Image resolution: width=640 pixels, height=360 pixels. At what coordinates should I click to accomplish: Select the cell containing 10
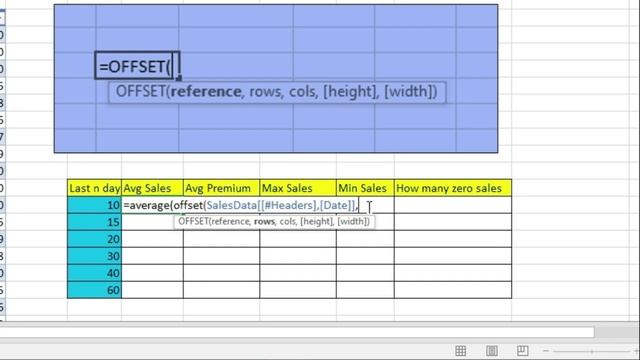[x=94, y=205]
